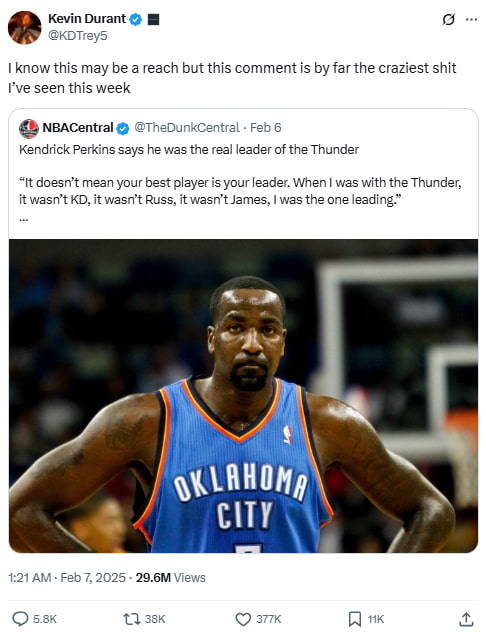
Task: Open the Oklahoma City jersey photo
Action: (243, 396)
